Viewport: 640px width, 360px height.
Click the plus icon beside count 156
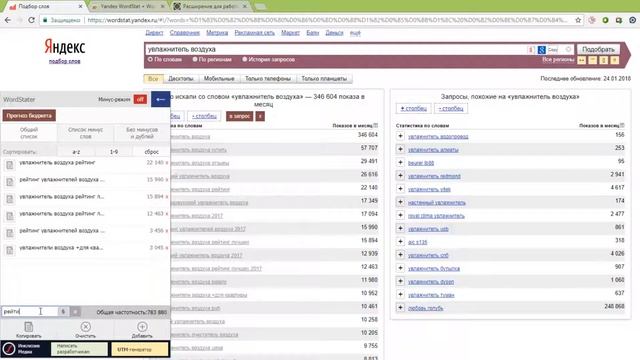click(400, 136)
